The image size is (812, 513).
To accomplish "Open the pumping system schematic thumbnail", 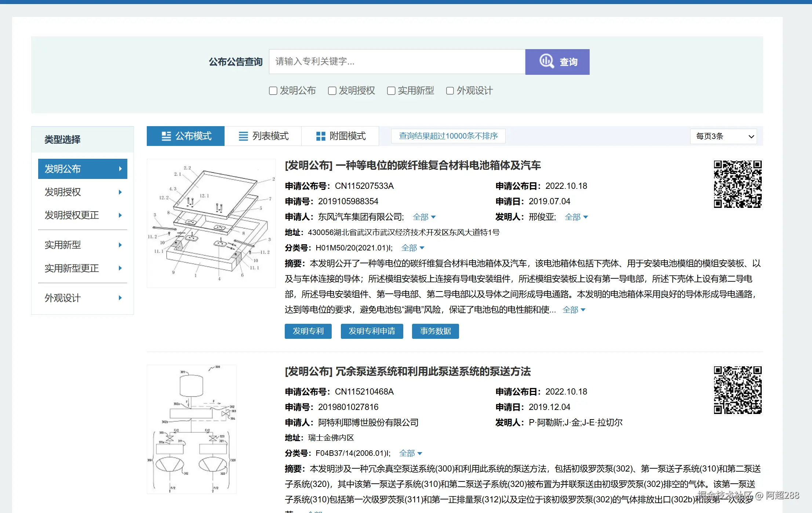I will [192, 429].
